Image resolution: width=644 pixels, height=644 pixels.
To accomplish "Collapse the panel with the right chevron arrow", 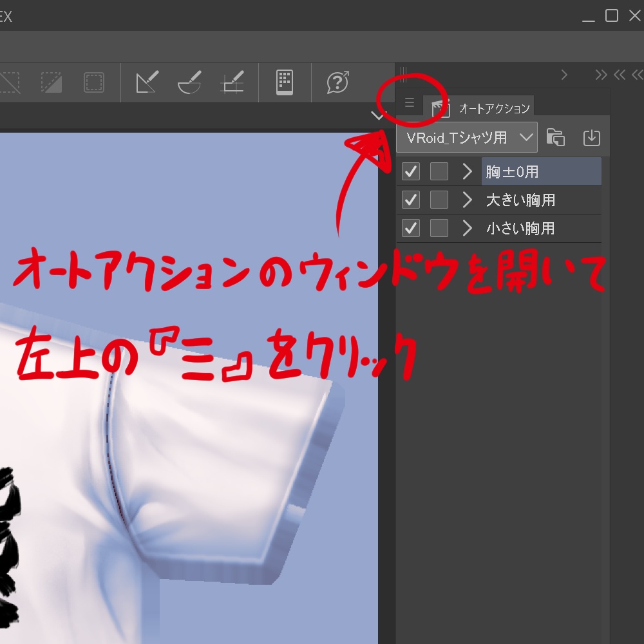I will 564,75.
